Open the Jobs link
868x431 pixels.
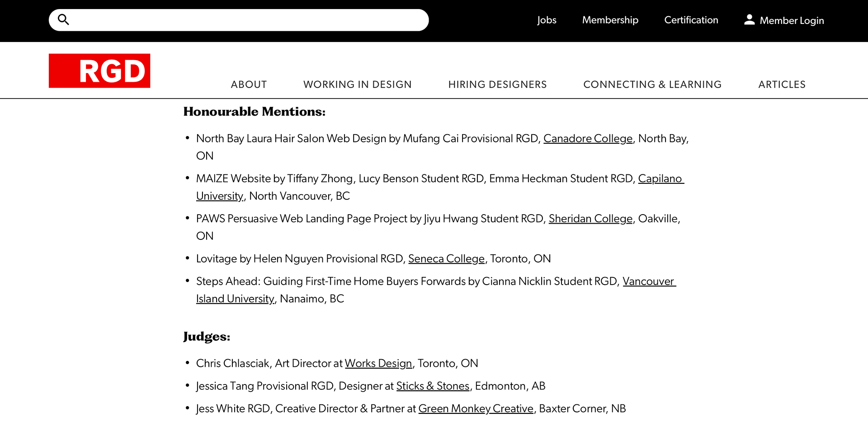click(x=547, y=20)
